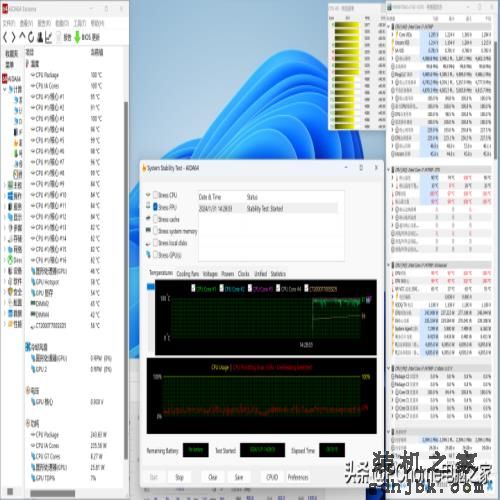Collapse the CPU [#0] DTS group in HWiNFO

[389, 170]
